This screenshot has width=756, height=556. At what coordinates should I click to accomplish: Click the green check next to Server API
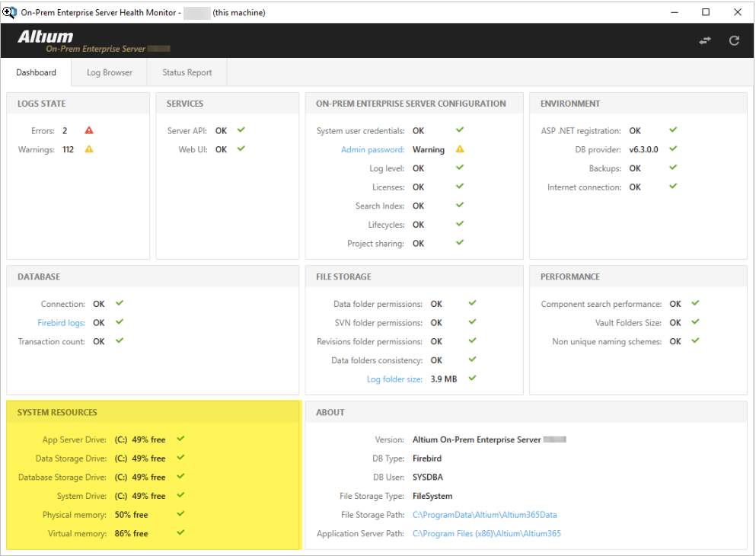pos(241,129)
